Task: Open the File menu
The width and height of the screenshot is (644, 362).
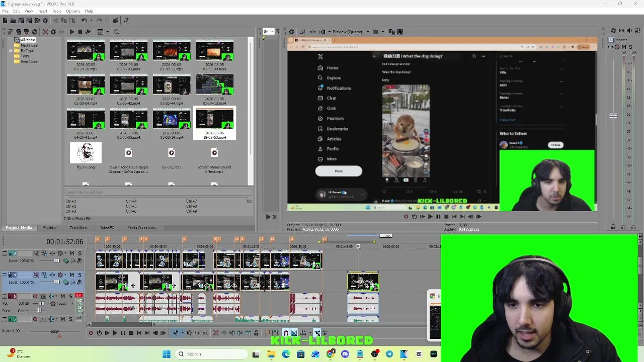Action: 5,11
